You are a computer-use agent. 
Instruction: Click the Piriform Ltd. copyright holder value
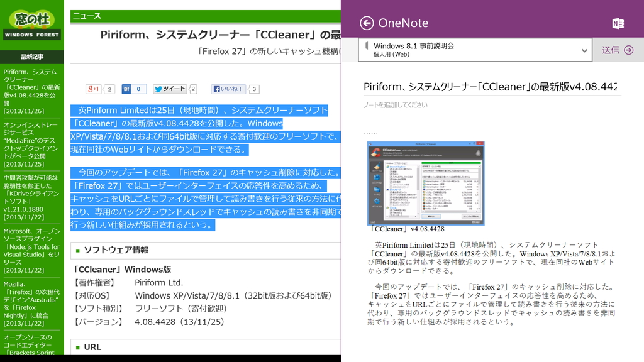(159, 283)
